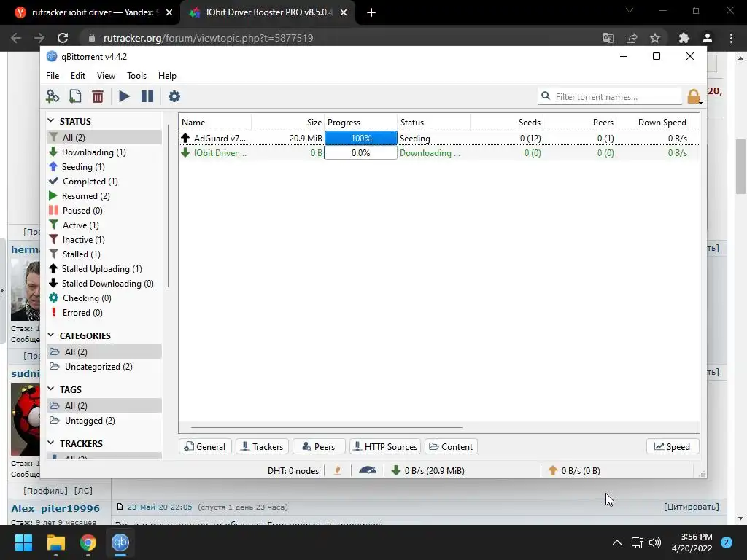The image size is (747, 560).
Task: Show the Speed graph button
Action: pyautogui.click(x=672, y=447)
